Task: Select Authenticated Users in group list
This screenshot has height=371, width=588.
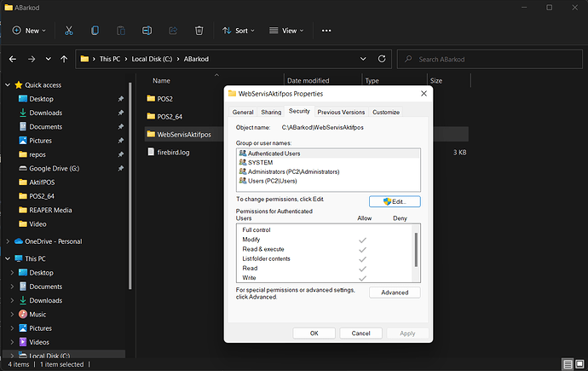Action: pyautogui.click(x=328, y=154)
